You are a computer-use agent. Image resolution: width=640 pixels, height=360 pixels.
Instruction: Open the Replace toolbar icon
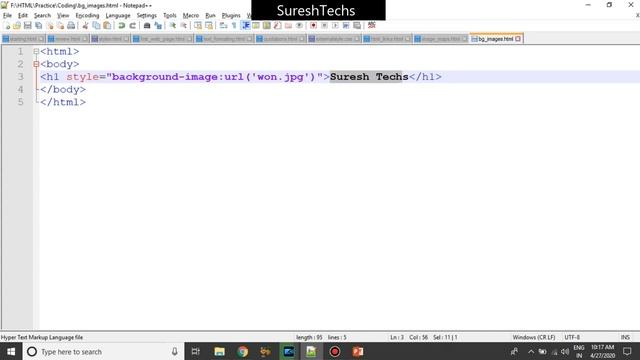[x=158, y=26]
